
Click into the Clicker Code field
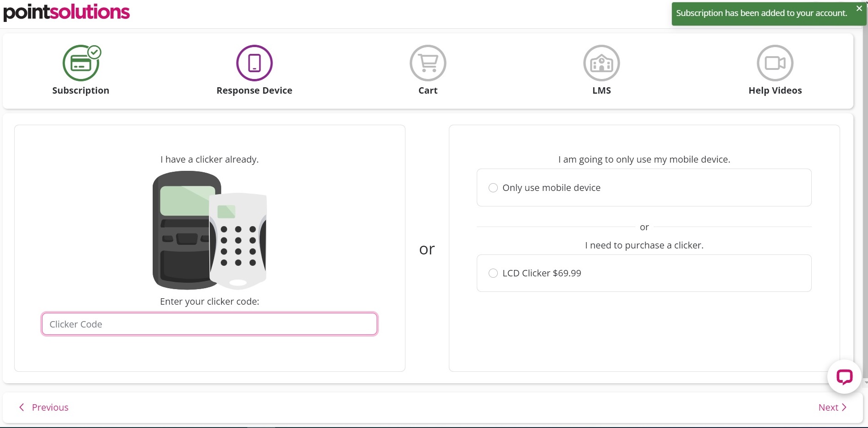209,324
